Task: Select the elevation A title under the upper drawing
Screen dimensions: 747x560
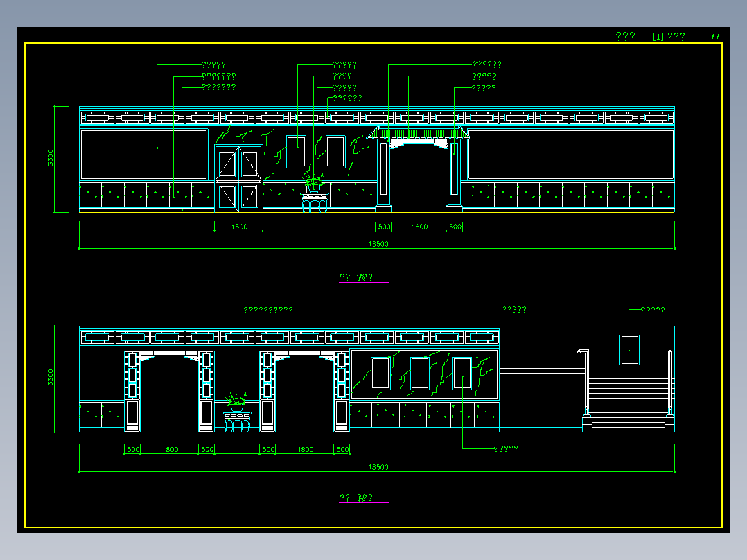Action: (356, 277)
